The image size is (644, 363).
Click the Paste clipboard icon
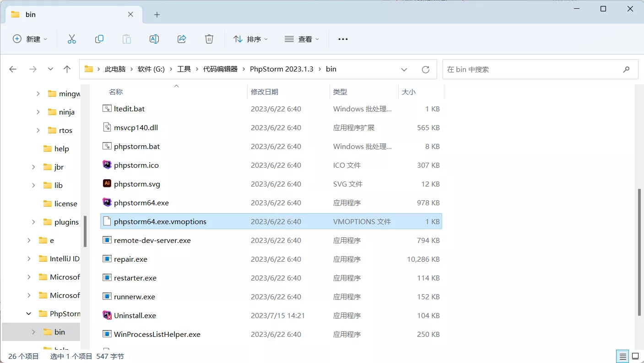tap(127, 39)
